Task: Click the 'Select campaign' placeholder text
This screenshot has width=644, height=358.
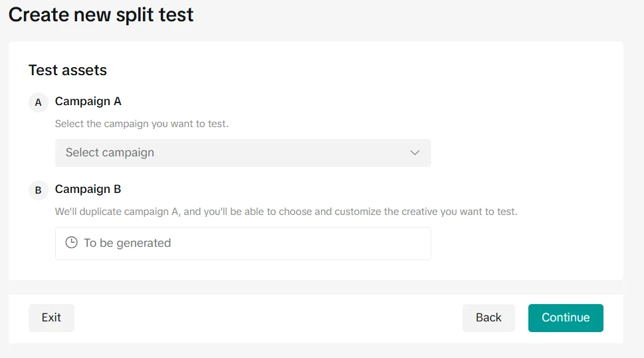Action: (x=110, y=153)
